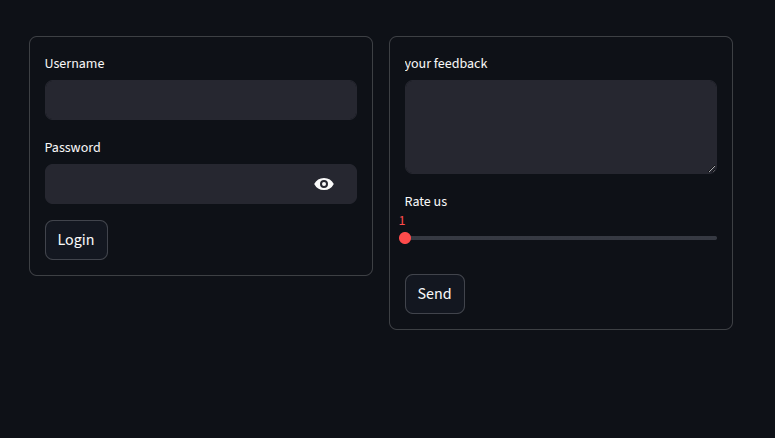Screen dimensions: 775x438
Task: Toggle password visibility with the eye icon
Action: click(324, 184)
